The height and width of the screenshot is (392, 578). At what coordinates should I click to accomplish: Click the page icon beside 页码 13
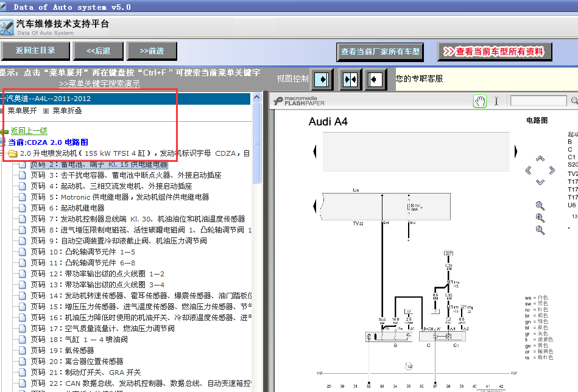pos(23,285)
